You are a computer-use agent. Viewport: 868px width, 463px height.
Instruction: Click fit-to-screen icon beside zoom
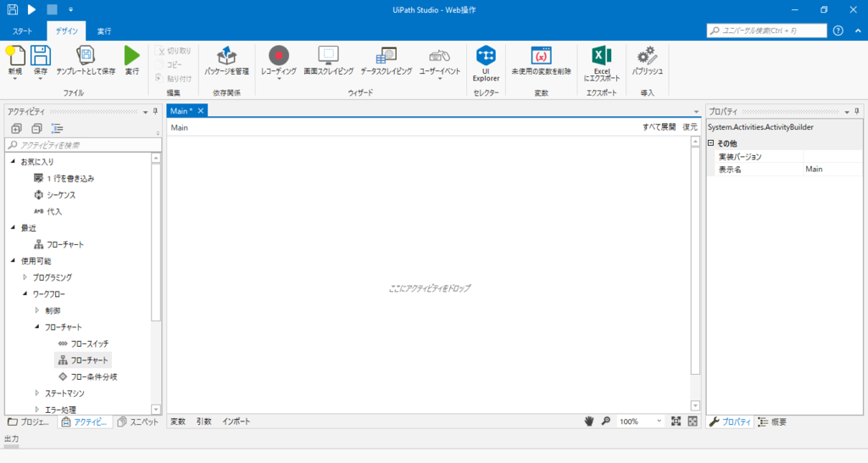coord(676,421)
